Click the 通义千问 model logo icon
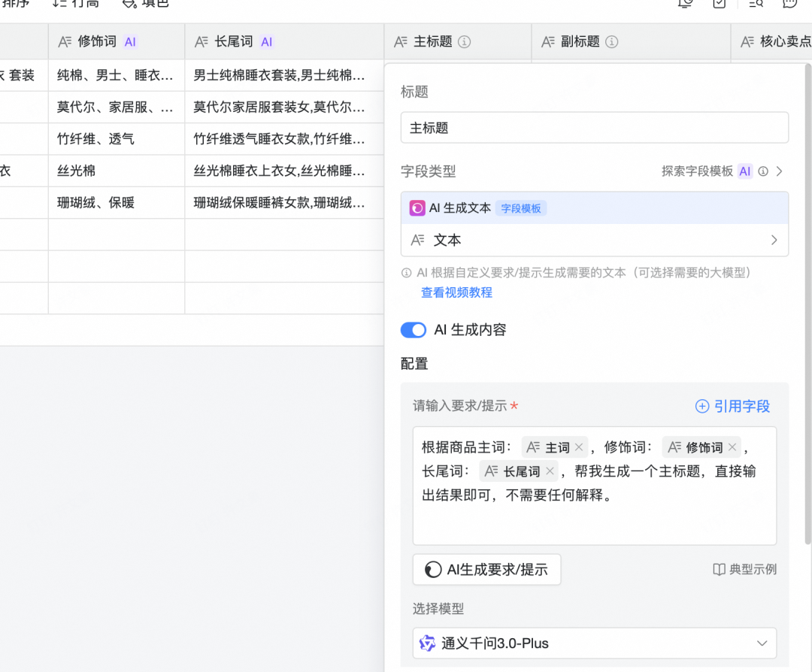This screenshot has height=672, width=812. (x=427, y=643)
